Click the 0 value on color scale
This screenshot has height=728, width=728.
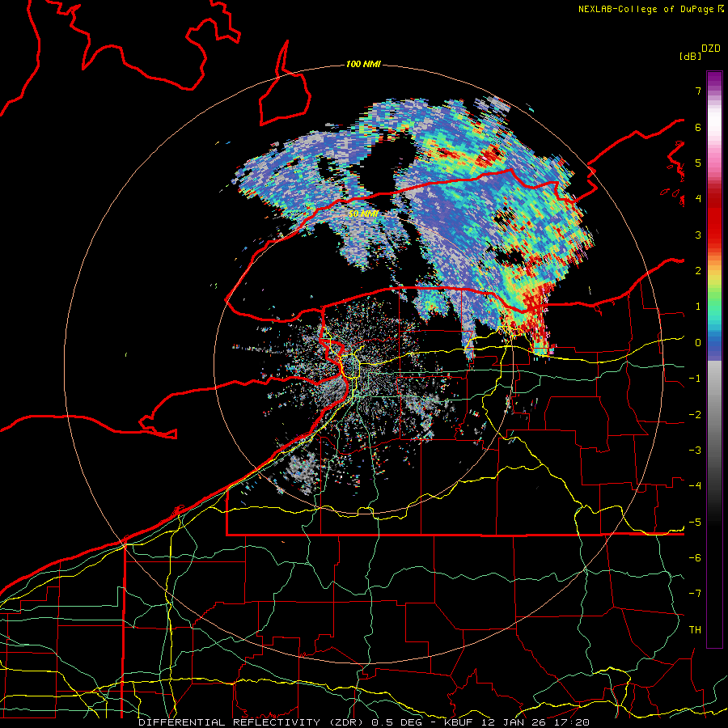coord(698,343)
